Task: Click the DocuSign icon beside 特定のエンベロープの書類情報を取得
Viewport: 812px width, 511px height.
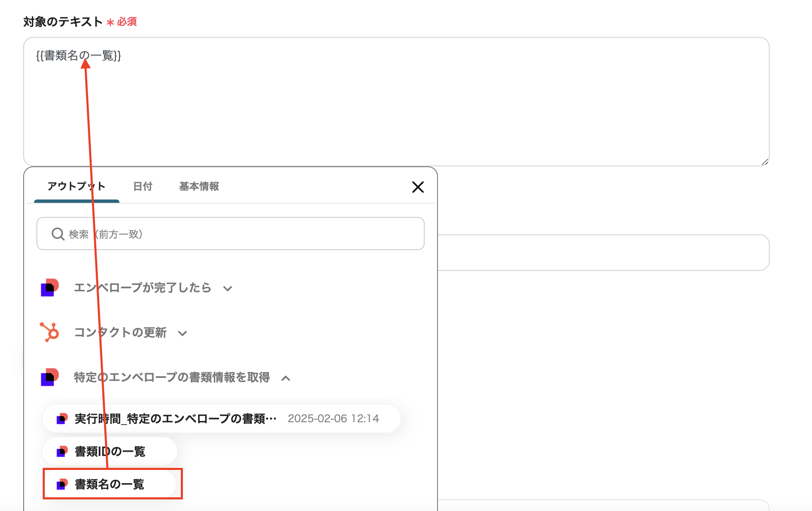Action: (49, 378)
